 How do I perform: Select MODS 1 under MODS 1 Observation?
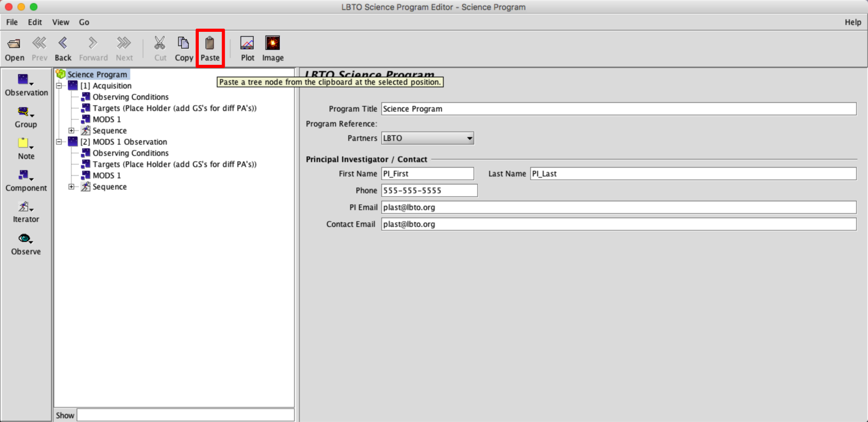tap(107, 175)
